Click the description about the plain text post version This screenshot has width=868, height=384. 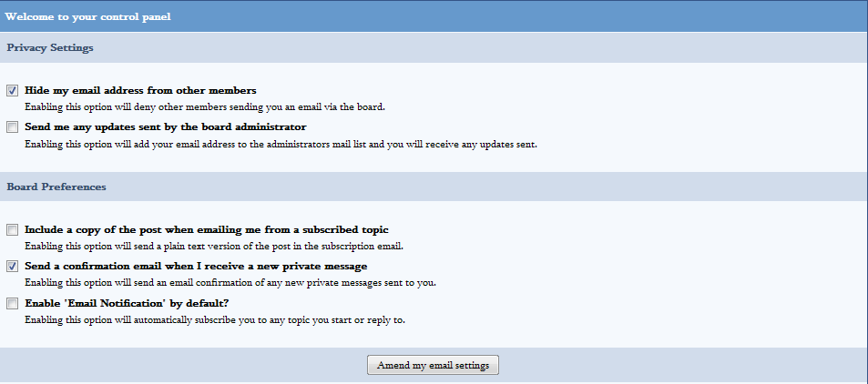(x=213, y=246)
